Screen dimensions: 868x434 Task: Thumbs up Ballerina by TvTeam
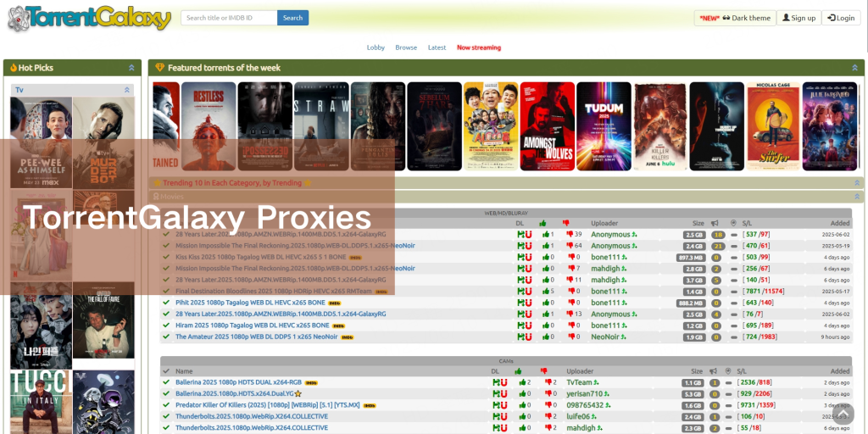pos(522,382)
